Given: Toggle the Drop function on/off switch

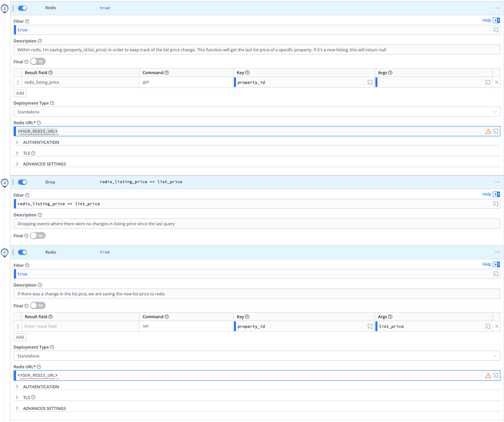Looking at the screenshot, I should 22,182.
